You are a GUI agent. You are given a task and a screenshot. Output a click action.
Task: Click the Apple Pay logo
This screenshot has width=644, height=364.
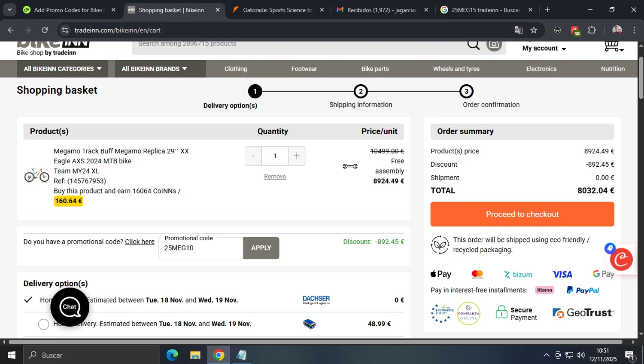coord(441,274)
